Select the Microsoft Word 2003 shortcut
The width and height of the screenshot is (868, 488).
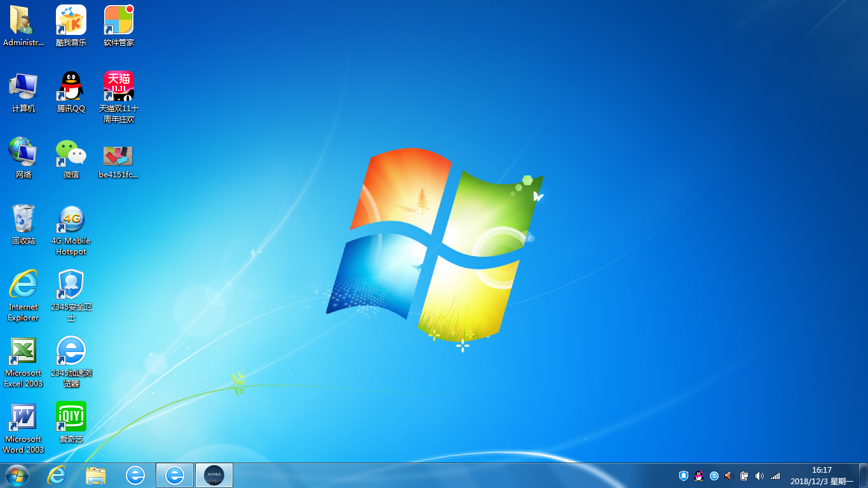[x=24, y=417]
